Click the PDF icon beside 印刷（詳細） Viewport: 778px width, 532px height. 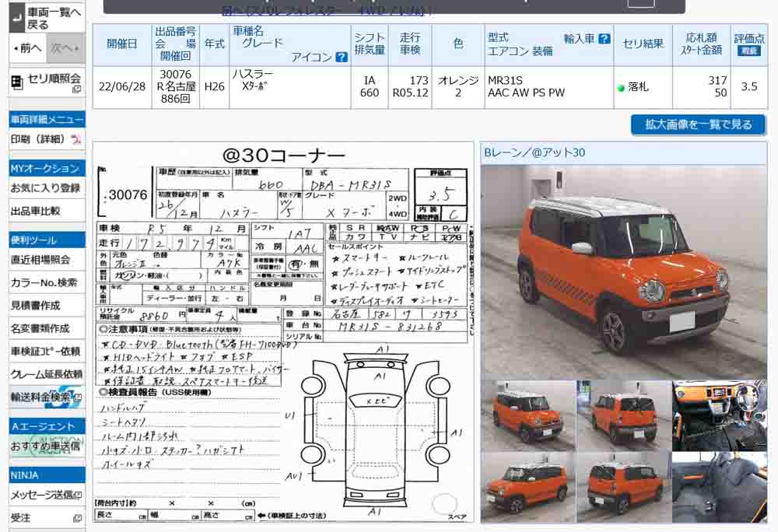tap(76, 139)
